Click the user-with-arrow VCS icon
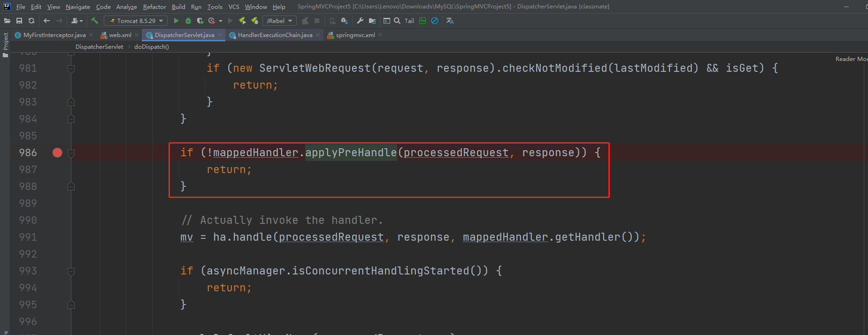The image size is (868, 335). [x=77, y=21]
